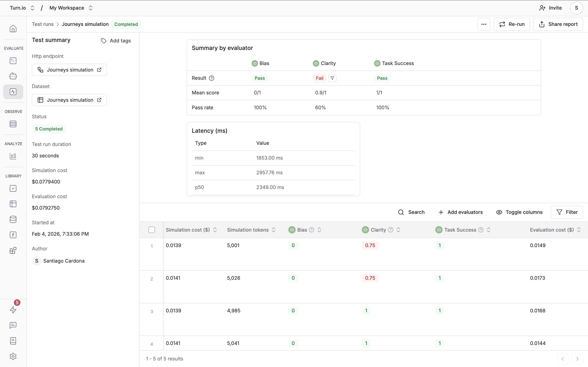Go to the Test runs breadcrumb
The height and width of the screenshot is (367, 588).
coord(43,24)
